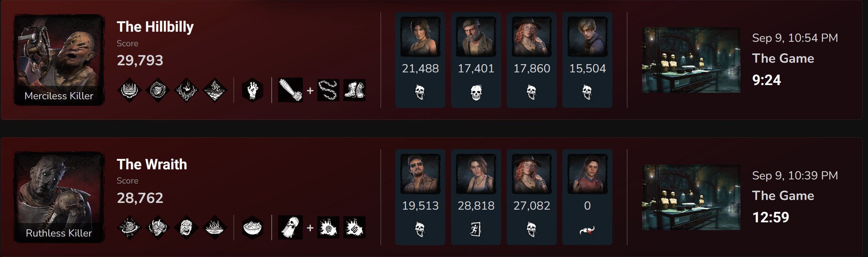Click the chain add-on icon for Hillbilly
The height and width of the screenshot is (257, 868).
[328, 90]
